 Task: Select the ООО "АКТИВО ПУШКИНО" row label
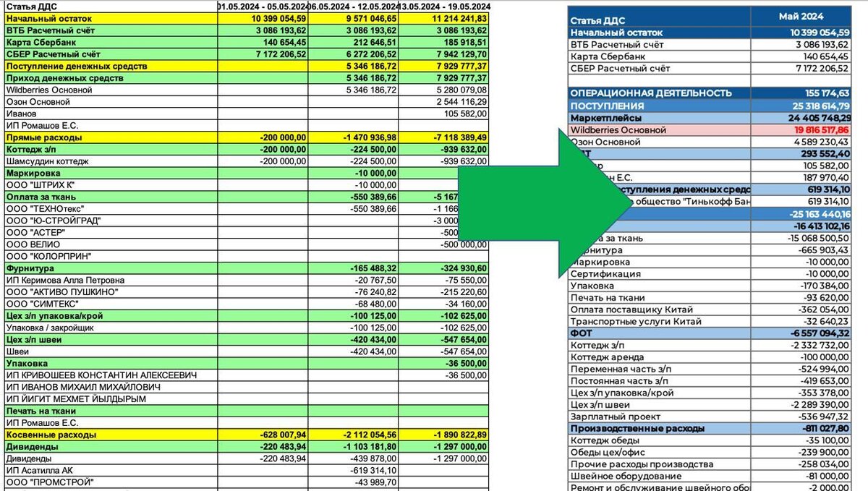coord(61,292)
